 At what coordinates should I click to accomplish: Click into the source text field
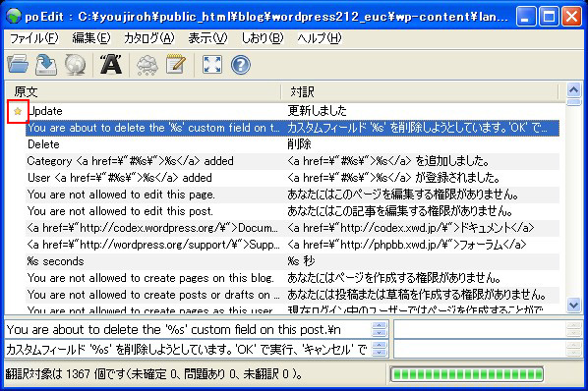click(x=189, y=329)
